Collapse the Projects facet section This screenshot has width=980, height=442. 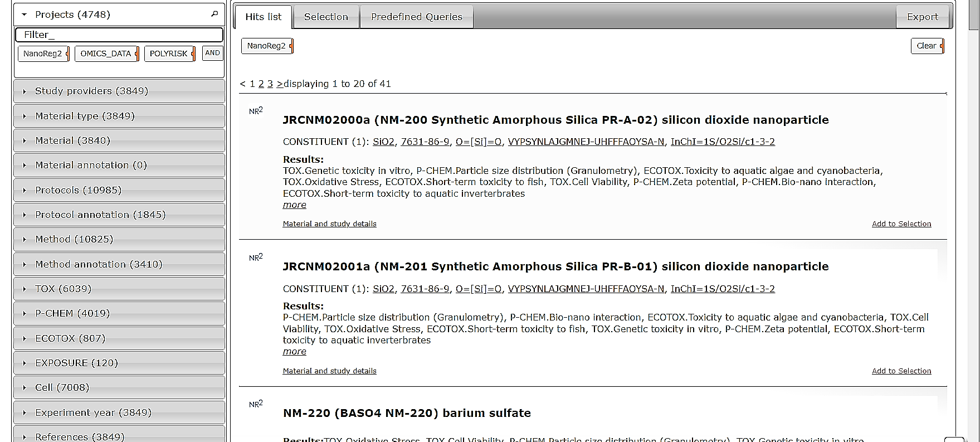(x=25, y=14)
